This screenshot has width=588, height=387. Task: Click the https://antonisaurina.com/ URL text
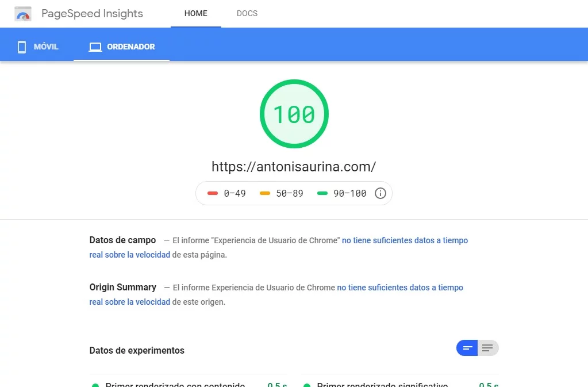pyautogui.click(x=294, y=167)
